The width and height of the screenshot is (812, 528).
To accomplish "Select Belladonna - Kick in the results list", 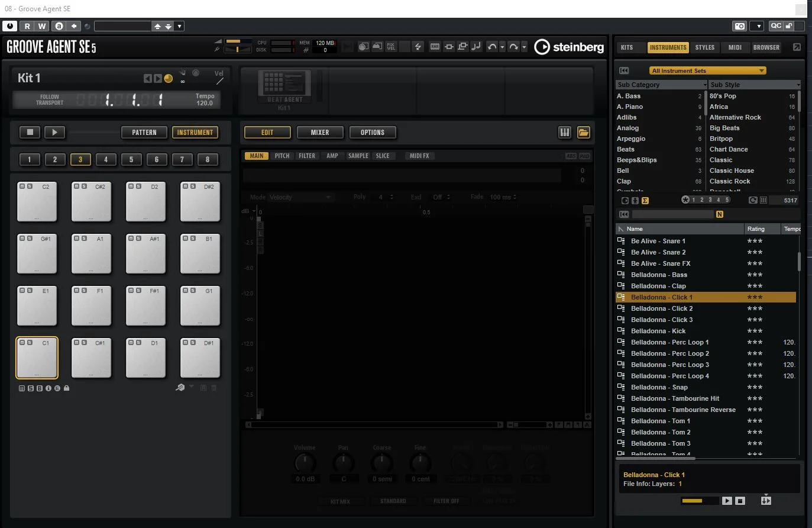I will click(706, 331).
